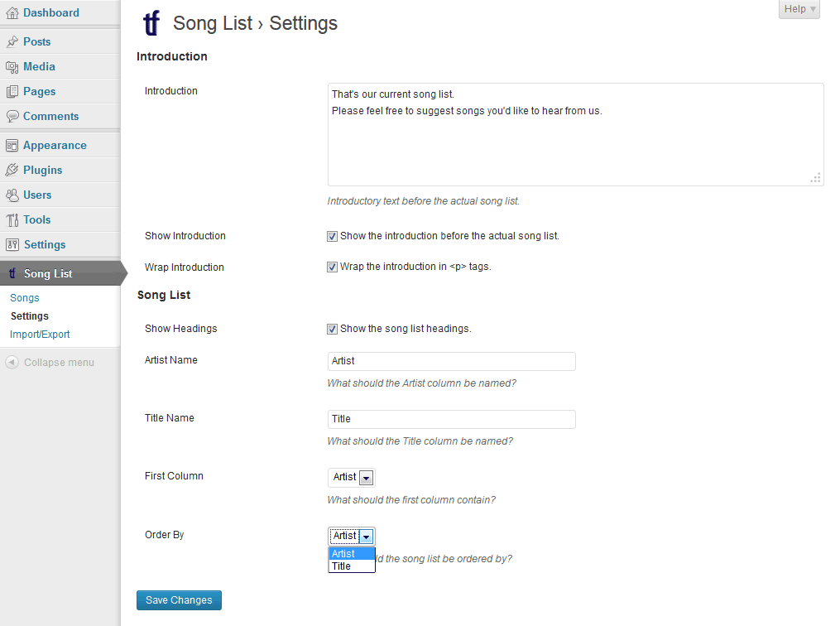840x626 pixels.
Task: Open the First Column dropdown
Action: pos(352,477)
